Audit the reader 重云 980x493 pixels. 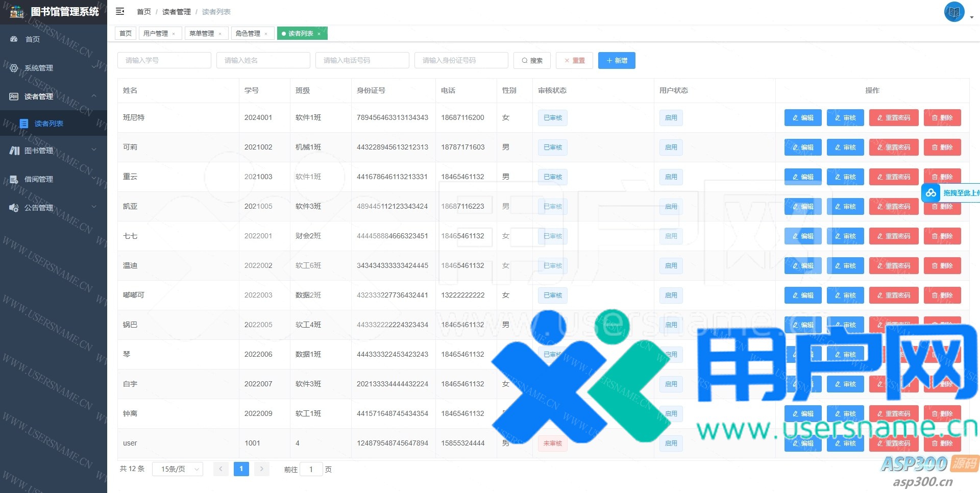tap(845, 177)
